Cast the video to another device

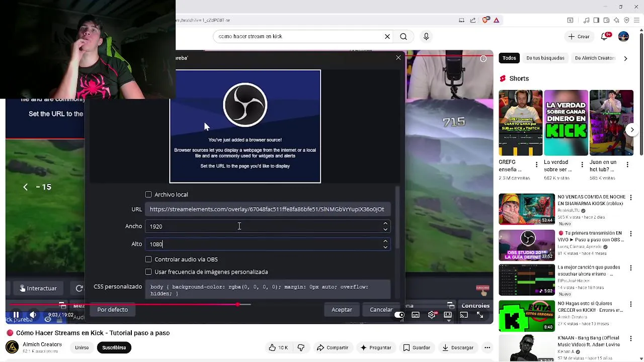click(x=464, y=315)
